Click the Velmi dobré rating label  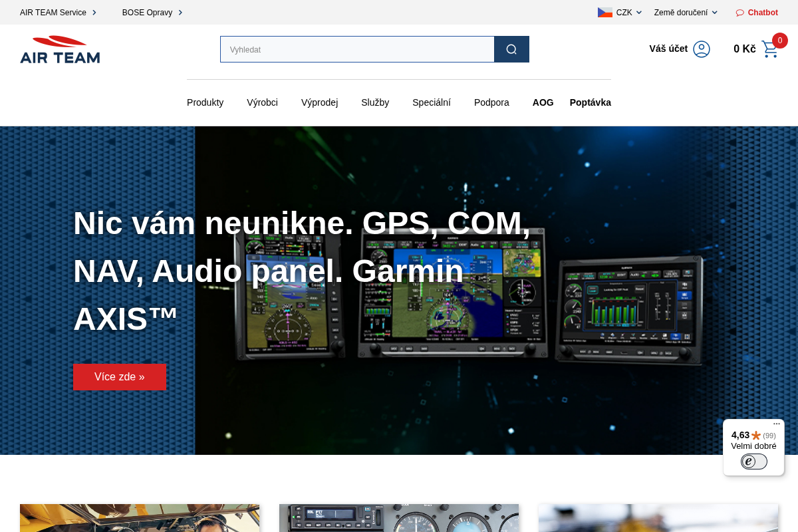[x=753, y=446]
